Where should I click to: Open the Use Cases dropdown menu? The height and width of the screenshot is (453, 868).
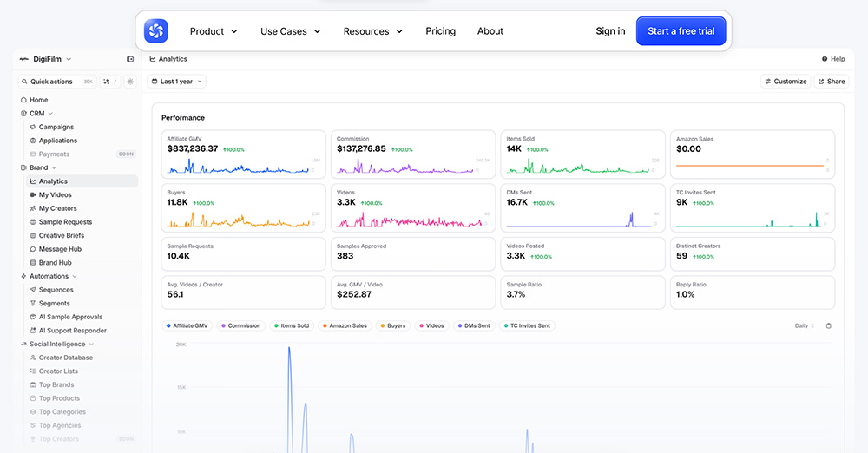291,31
